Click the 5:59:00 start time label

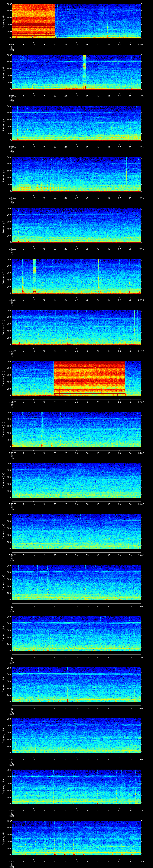(12, 811)
